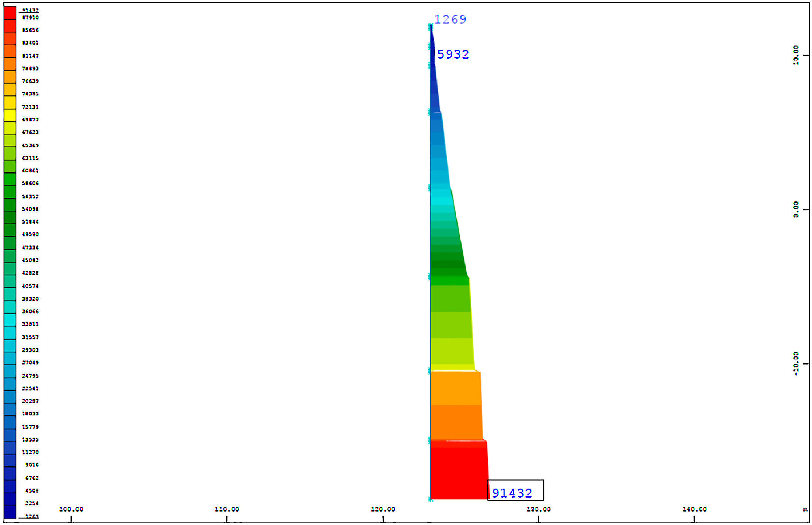
Task: Pick the darkest blue swatch at legend bottom
Action: 10,512
